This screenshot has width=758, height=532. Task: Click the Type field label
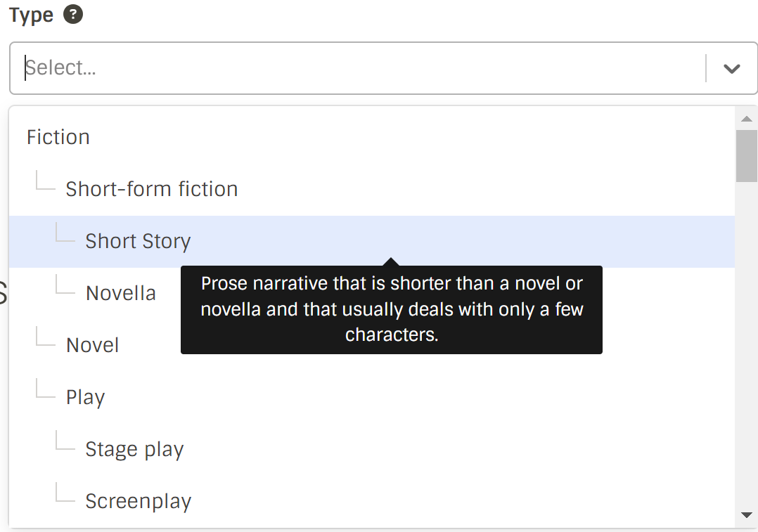[32, 15]
